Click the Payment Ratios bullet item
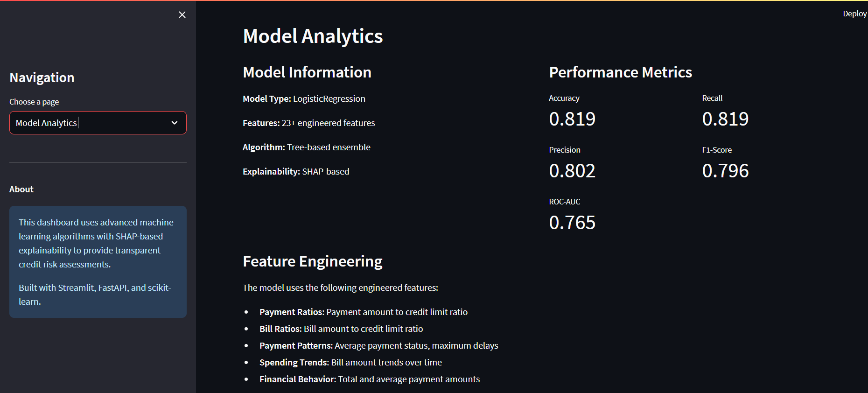The image size is (868, 393). [363, 312]
